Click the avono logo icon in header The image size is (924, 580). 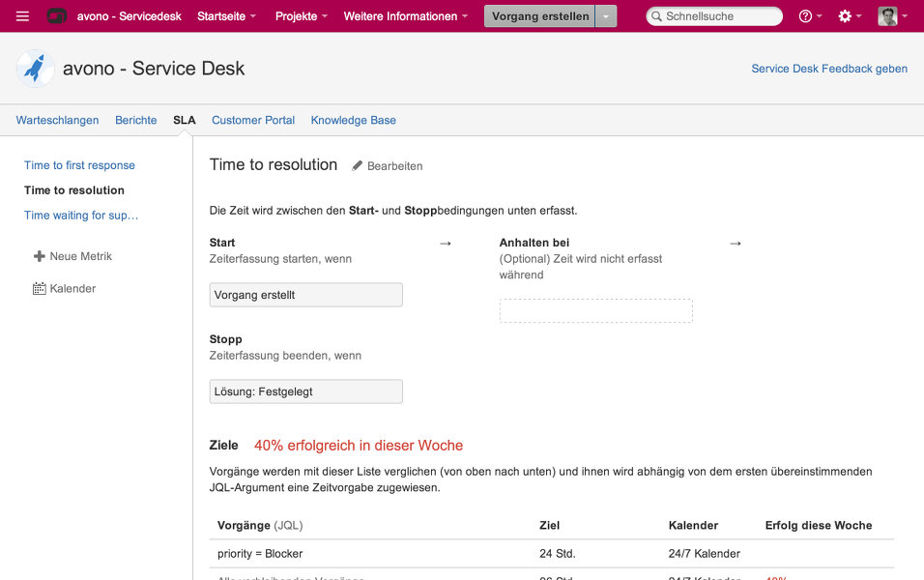[57, 16]
